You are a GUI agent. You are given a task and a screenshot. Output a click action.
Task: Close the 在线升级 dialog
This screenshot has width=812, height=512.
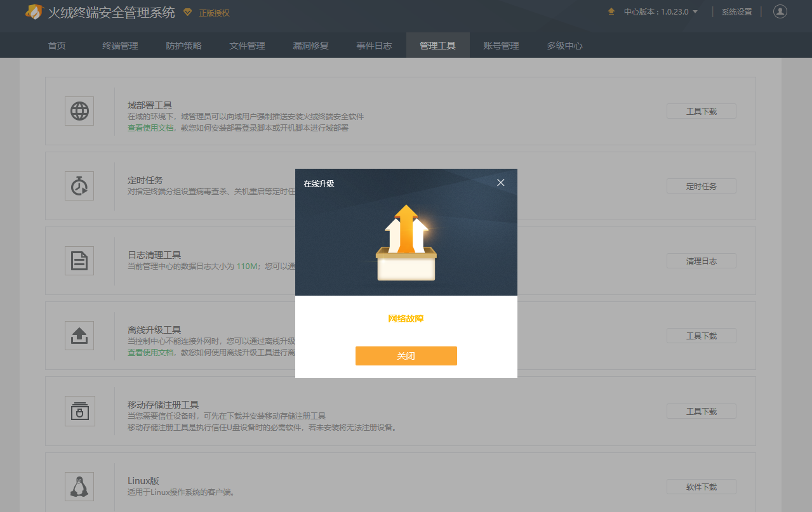point(500,182)
